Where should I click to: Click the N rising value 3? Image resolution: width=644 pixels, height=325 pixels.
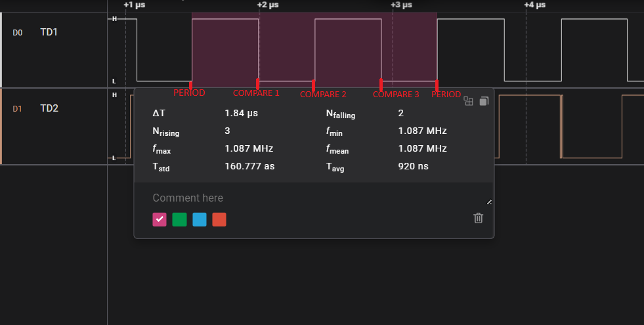(228, 131)
